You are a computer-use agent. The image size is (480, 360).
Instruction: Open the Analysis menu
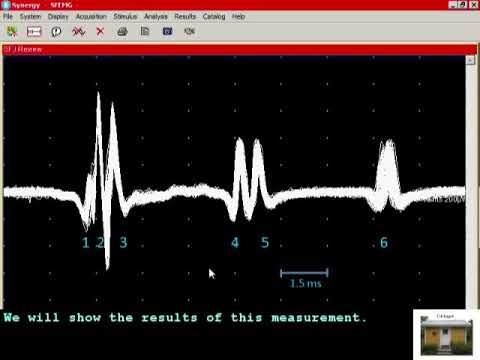156,16
